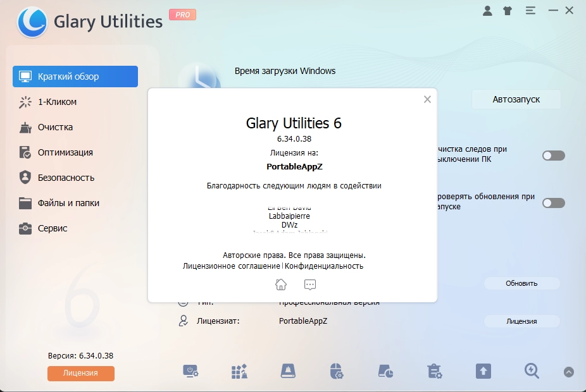Click bold PortableAppZ in About dialog
The width and height of the screenshot is (586, 392).
click(x=294, y=166)
